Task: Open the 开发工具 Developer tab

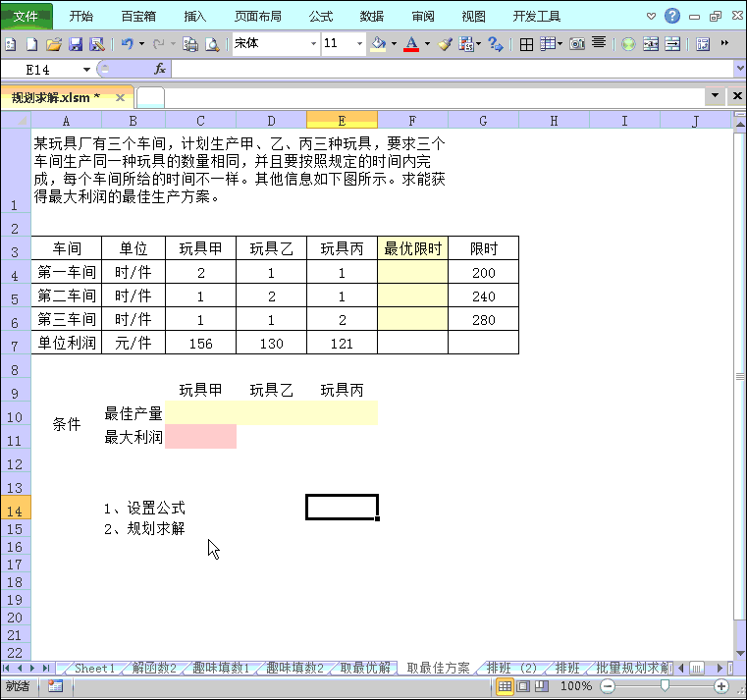Action: (536, 17)
